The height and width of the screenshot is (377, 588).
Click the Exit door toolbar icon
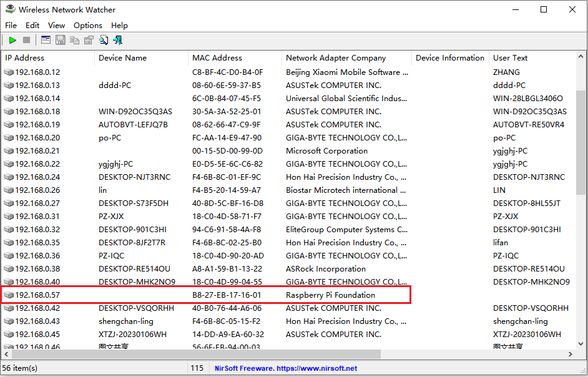pyautogui.click(x=118, y=40)
